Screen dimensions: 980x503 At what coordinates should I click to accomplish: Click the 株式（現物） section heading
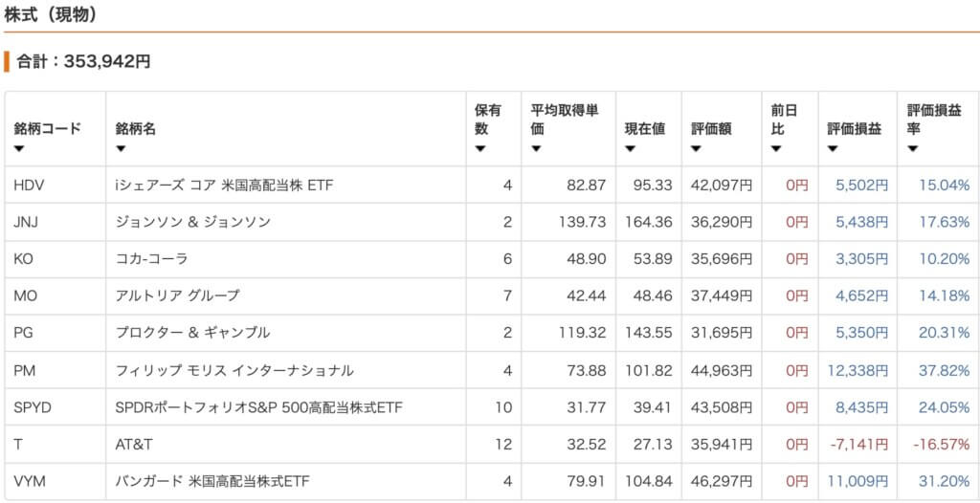(x=52, y=15)
